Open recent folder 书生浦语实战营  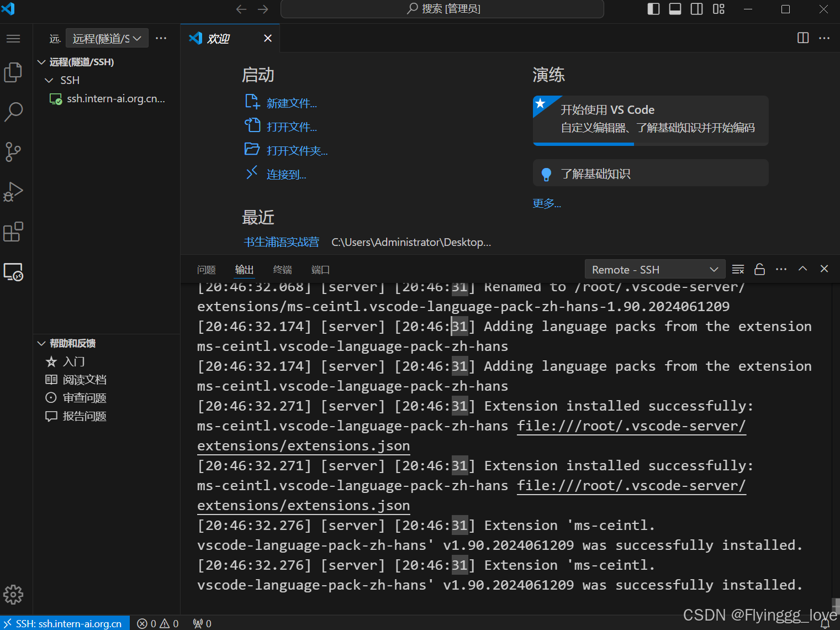[x=282, y=242]
